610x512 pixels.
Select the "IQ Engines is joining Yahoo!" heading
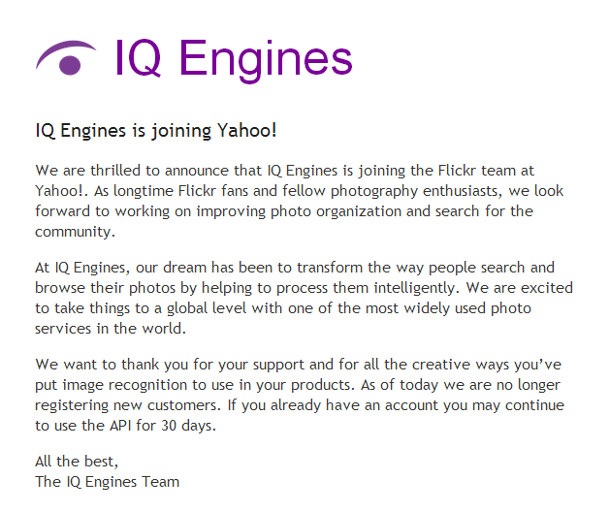click(155, 132)
